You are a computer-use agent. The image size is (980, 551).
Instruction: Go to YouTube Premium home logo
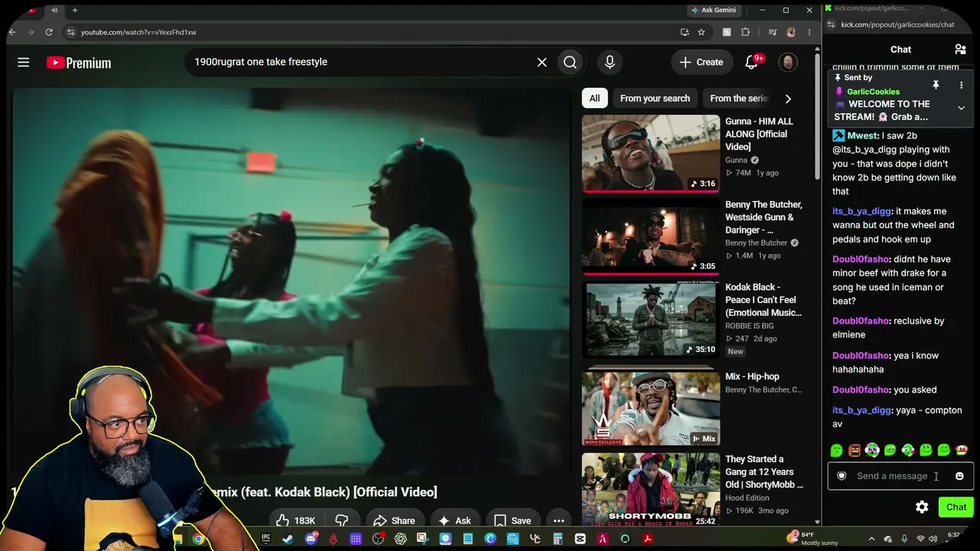79,63
